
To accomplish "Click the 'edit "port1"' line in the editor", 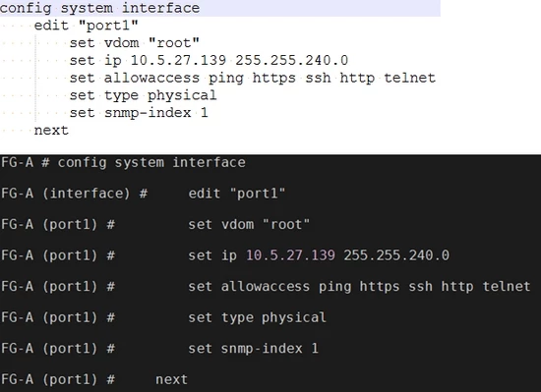I will pos(86,26).
